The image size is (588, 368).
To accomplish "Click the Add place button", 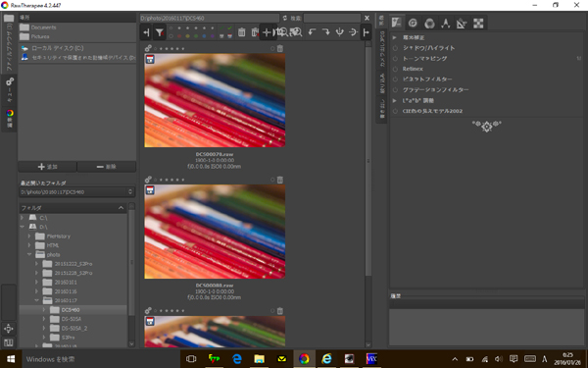I will [x=48, y=167].
